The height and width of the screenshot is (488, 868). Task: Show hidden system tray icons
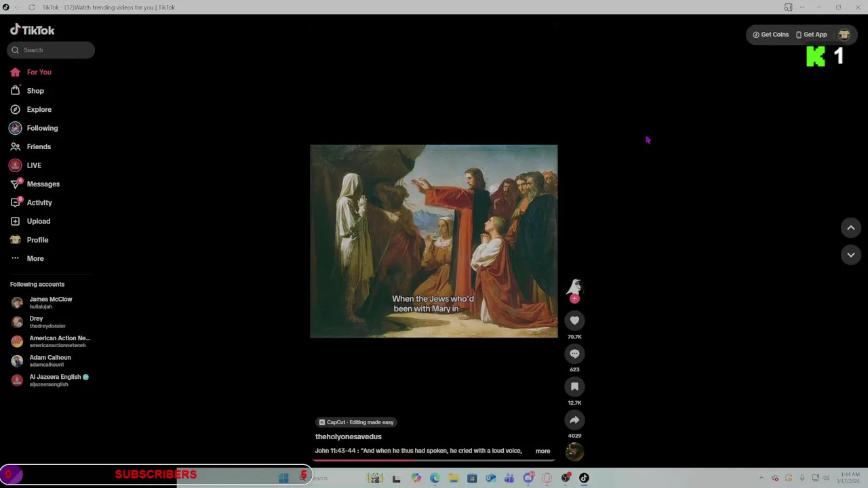coord(761,478)
